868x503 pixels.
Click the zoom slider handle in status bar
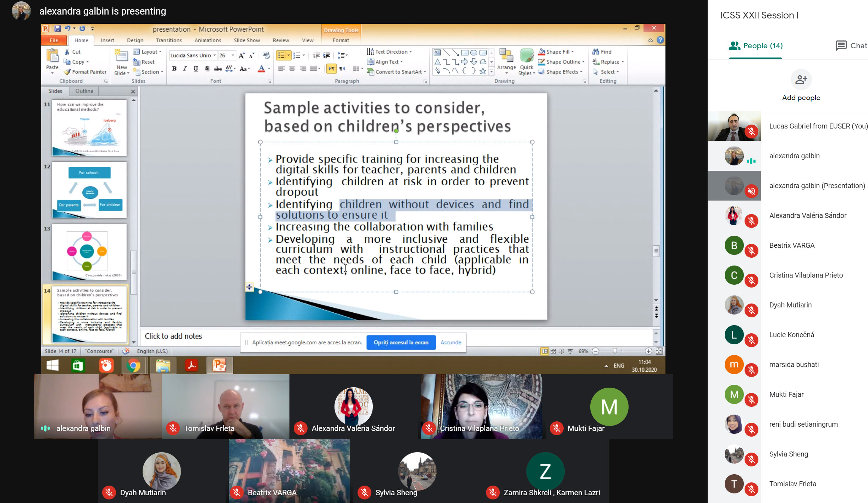615,351
